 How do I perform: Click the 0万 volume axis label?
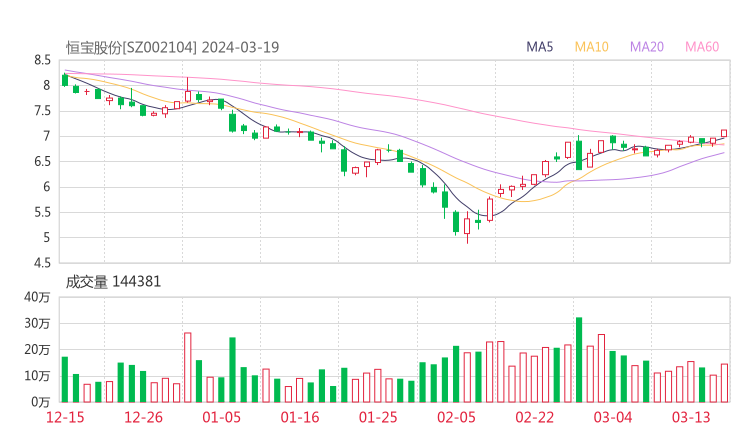pyautogui.click(x=41, y=402)
